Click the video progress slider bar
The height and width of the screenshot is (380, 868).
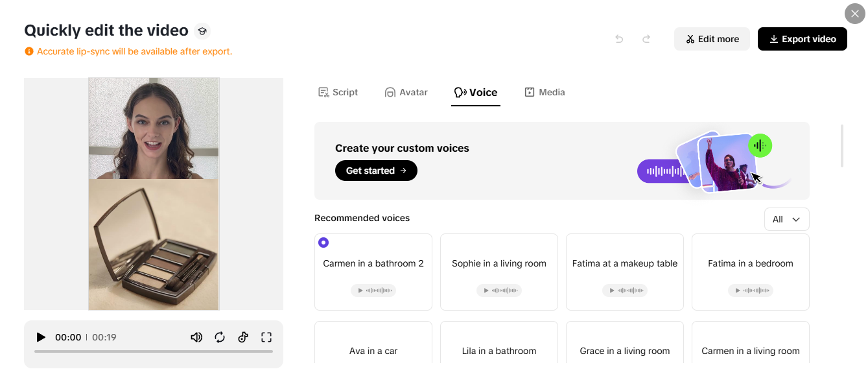154,351
